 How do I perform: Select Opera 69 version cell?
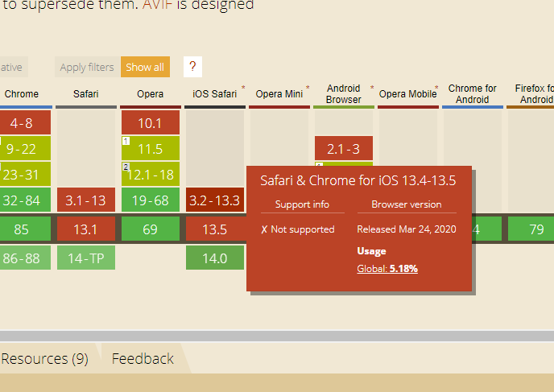coord(151,229)
